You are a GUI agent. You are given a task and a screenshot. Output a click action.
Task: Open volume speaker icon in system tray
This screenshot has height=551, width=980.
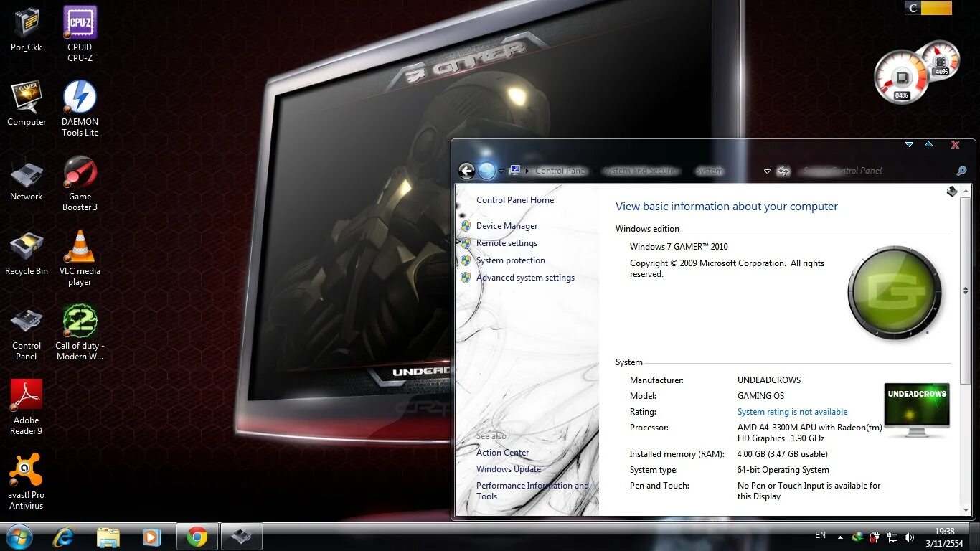click(x=910, y=537)
